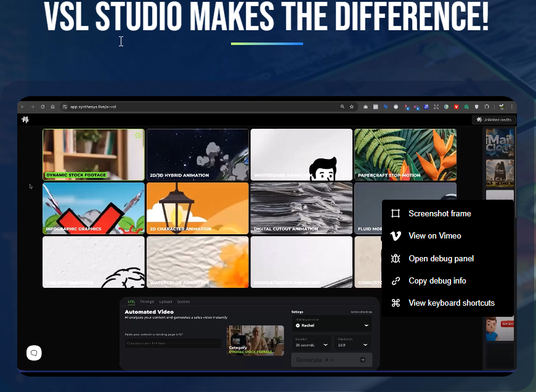The image size is (536, 392).
Task: Open the iMail Cloud sidebar thumbnail
Action: point(500,143)
